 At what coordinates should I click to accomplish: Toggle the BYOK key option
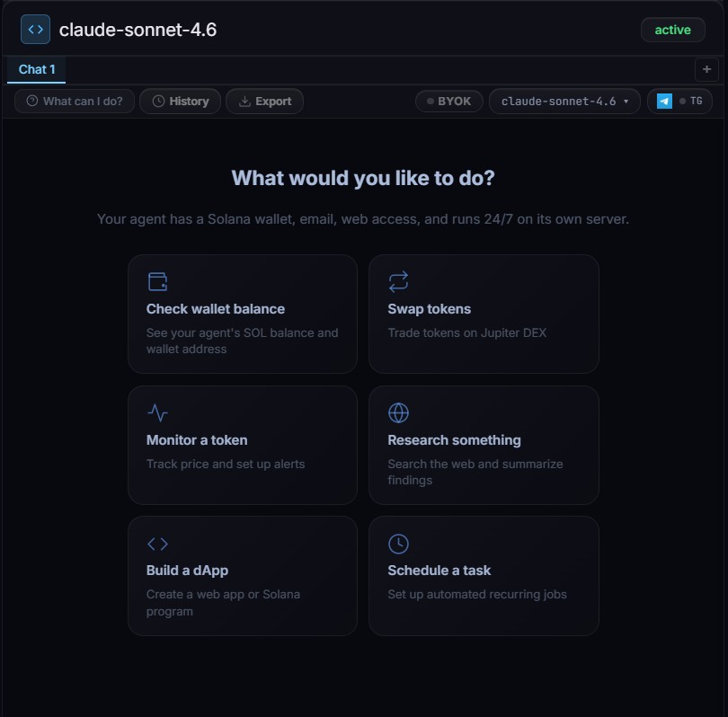(x=449, y=102)
